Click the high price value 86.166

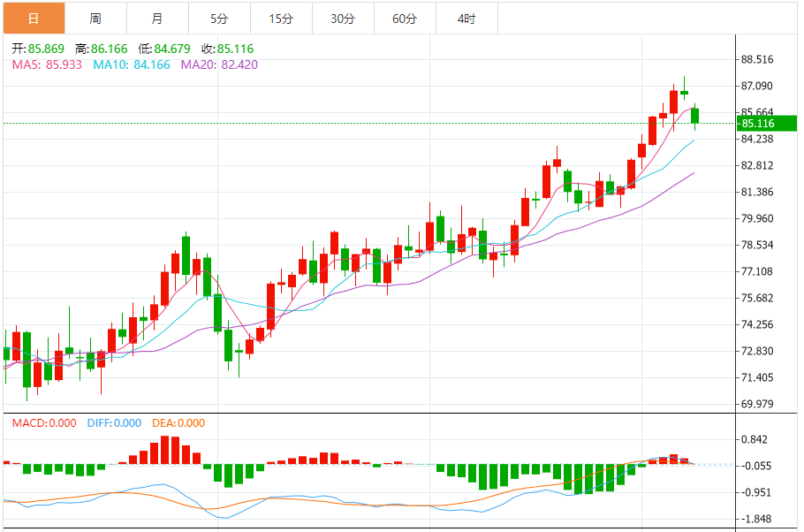tap(110, 49)
